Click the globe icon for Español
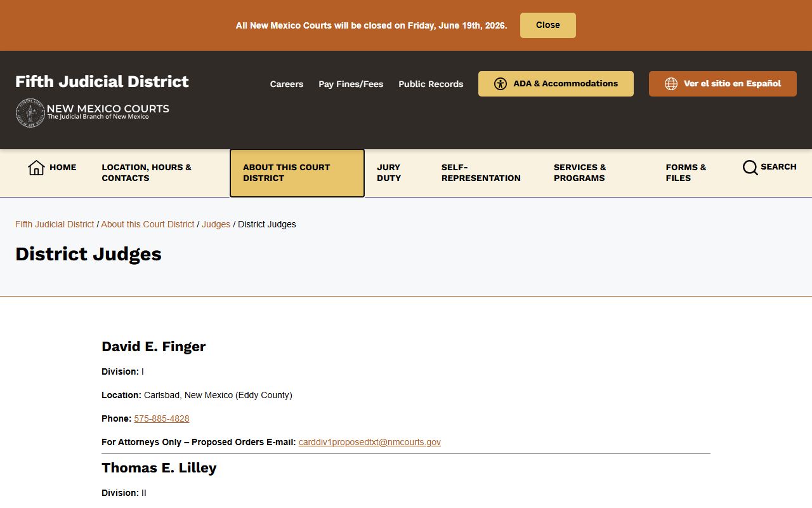This screenshot has height=508, width=812. click(671, 84)
